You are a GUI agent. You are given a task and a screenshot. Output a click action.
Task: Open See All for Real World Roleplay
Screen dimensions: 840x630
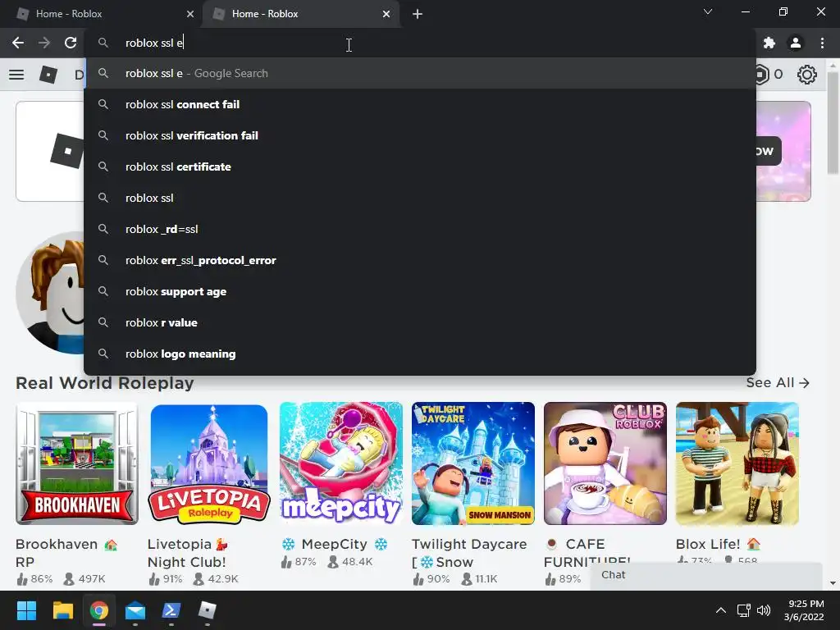(778, 382)
